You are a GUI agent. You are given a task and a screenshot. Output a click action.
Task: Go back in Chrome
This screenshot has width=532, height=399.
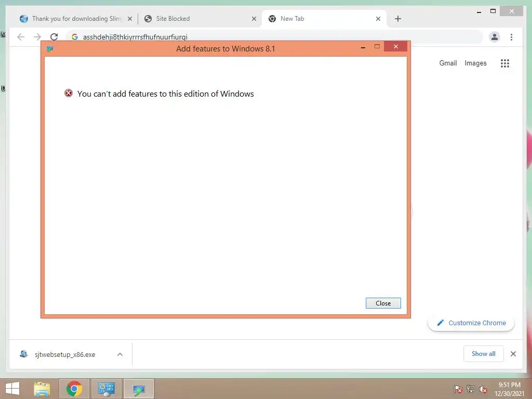pyautogui.click(x=21, y=37)
